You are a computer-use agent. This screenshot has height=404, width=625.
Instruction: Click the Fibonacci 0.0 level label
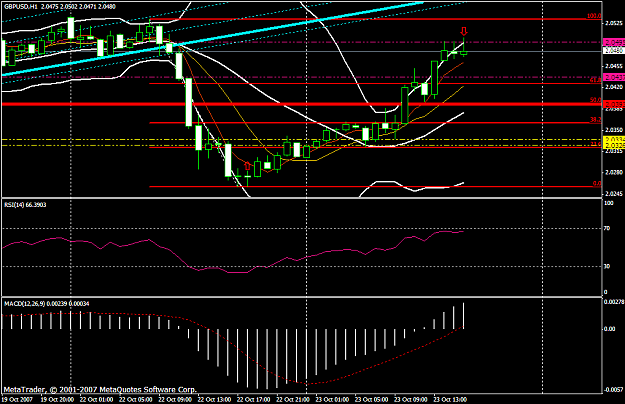coord(597,183)
